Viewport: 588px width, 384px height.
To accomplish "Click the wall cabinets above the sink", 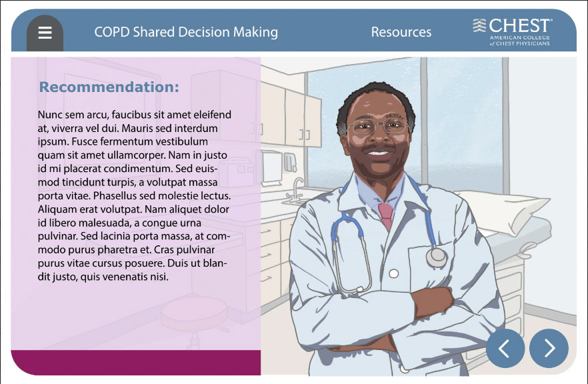I will pos(291,115).
